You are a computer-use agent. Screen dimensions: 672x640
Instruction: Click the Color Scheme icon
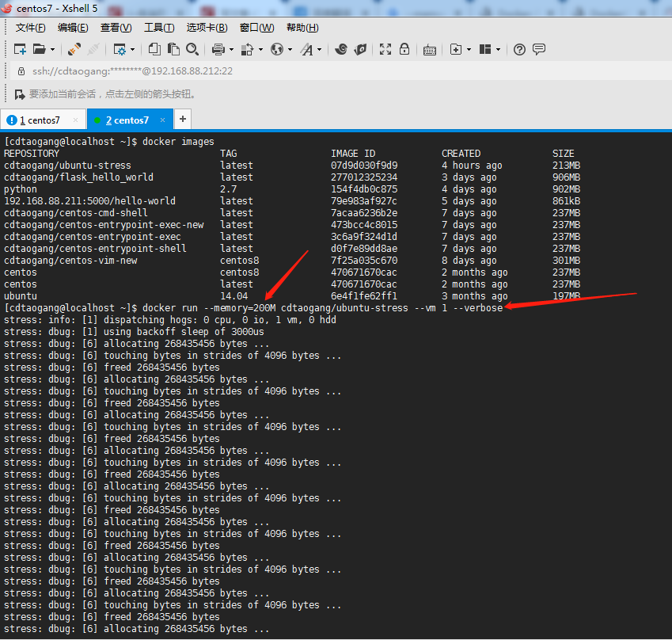pos(247,49)
